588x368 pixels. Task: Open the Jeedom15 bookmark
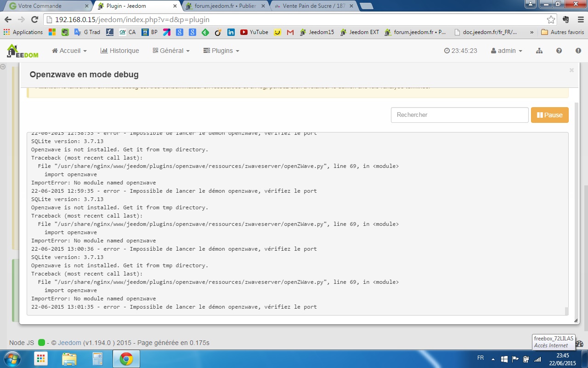pos(317,32)
